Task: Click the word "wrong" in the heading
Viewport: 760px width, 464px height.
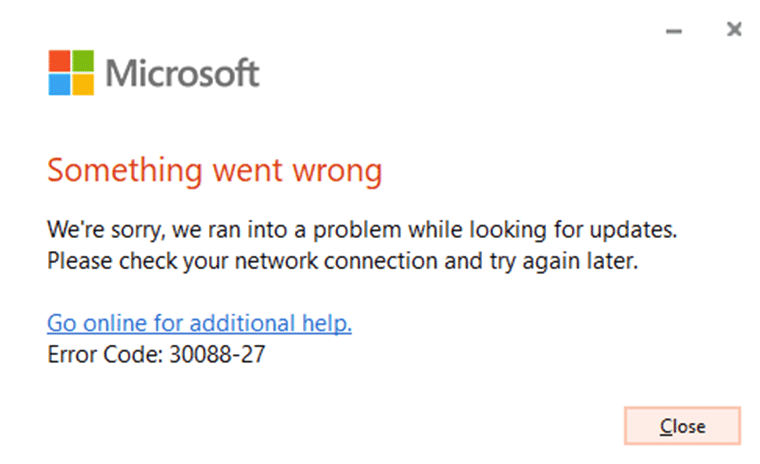Action: click(x=336, y=171)
